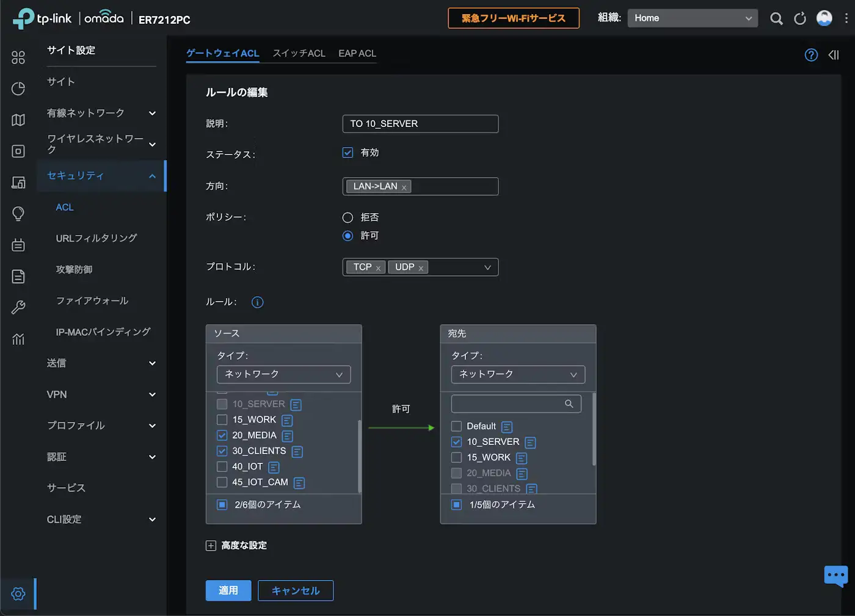Viewport: 855px width, 616px height.
Task: Open the destination type ネットワーク dropdown
Action: 518,374
